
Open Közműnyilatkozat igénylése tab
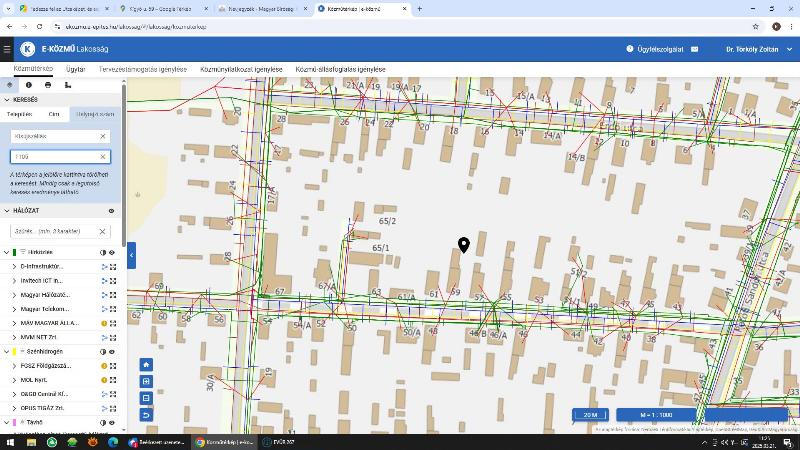(x=241, y=69)
